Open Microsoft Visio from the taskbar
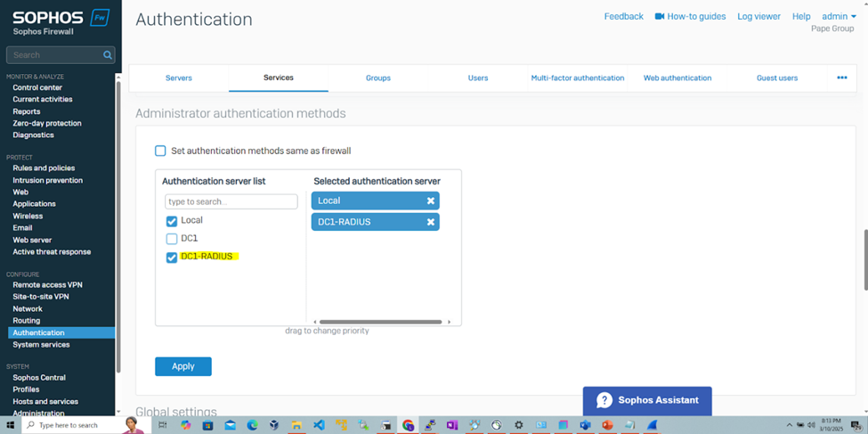The width and height of the screenshot is (868, 434). pyautogui.click(x=585, y=425)
